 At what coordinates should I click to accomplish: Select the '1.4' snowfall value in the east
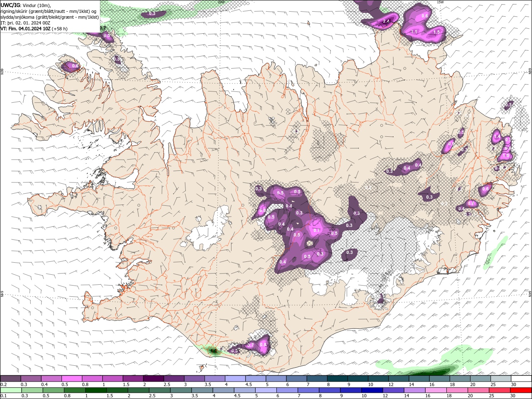(497, 136)
